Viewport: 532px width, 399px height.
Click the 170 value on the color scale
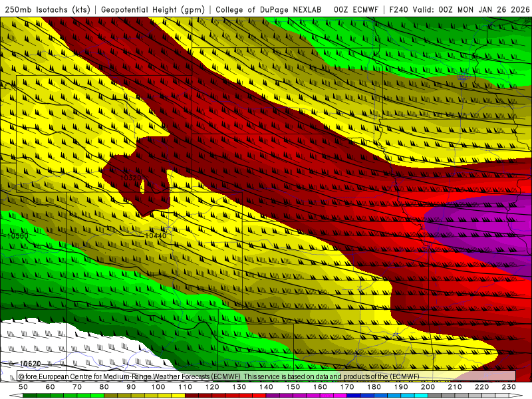coord(347,387)
